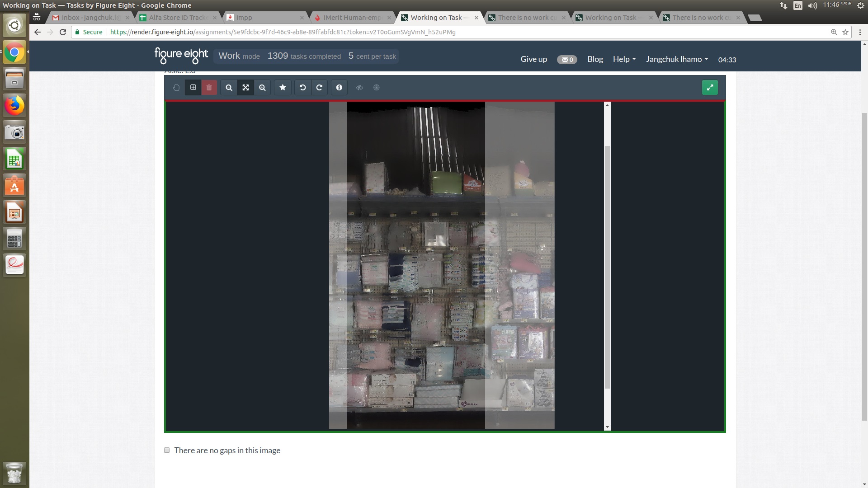The height and width of the screenshot is (488, 868).
Task: Fit image to view with expand arrows
Action: (x=245, y=88)
